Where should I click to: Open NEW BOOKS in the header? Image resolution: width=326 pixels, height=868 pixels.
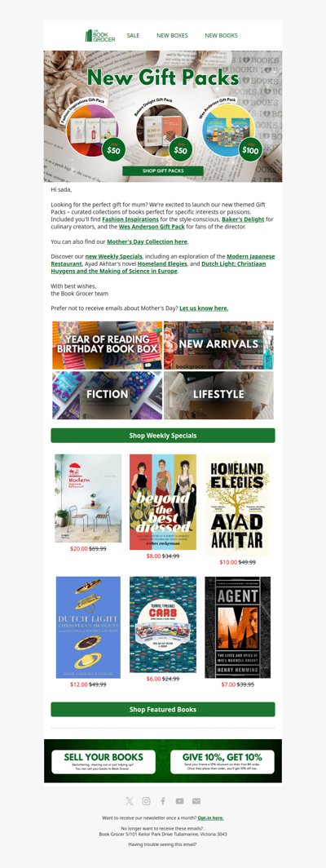(x=222, y=35)
